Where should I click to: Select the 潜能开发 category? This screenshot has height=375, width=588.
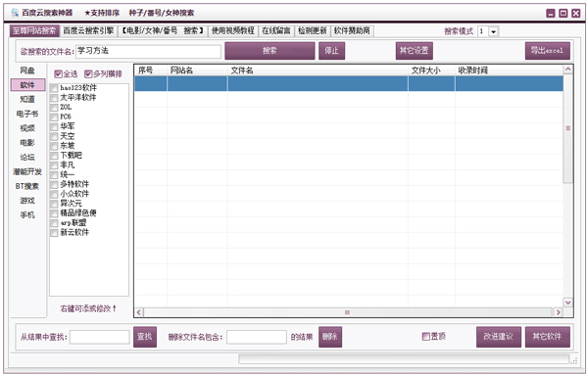pos(27,172)
